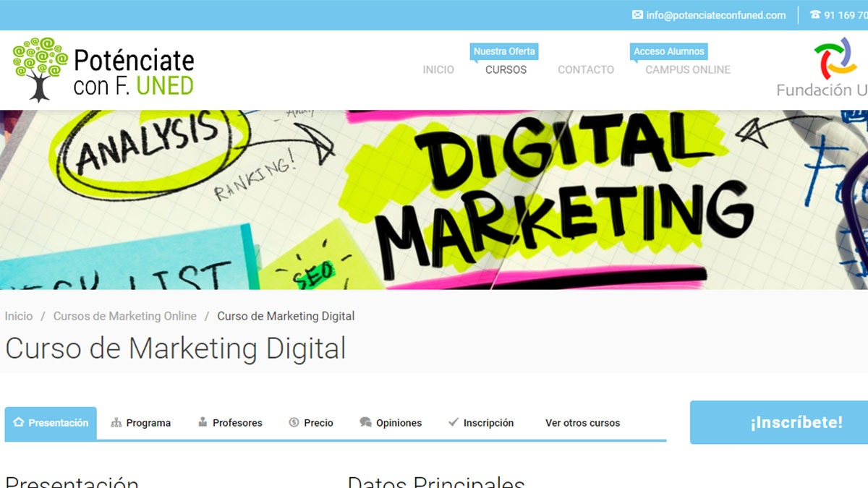Open the CURSOS menu item

tap(506, 69)
